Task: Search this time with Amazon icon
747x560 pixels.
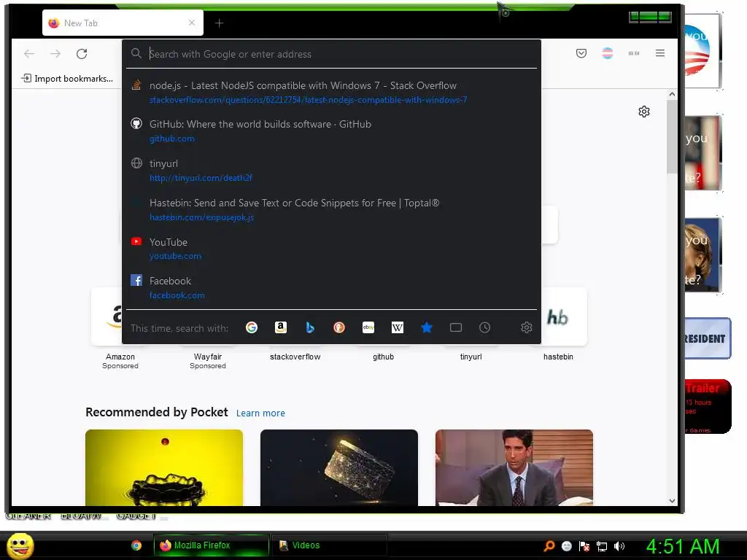Action: coord(281,327)
